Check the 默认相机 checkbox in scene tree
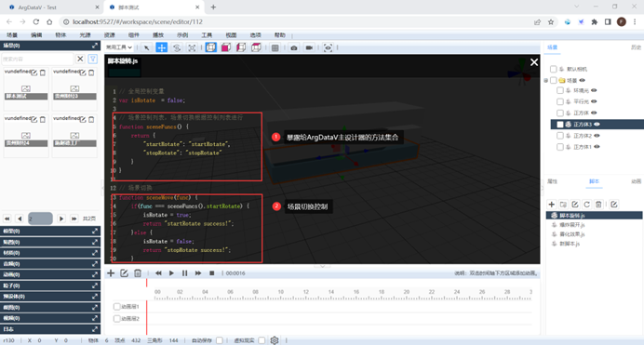The width and height of the screenshot is (644, 345). click(x=554, y=69)
